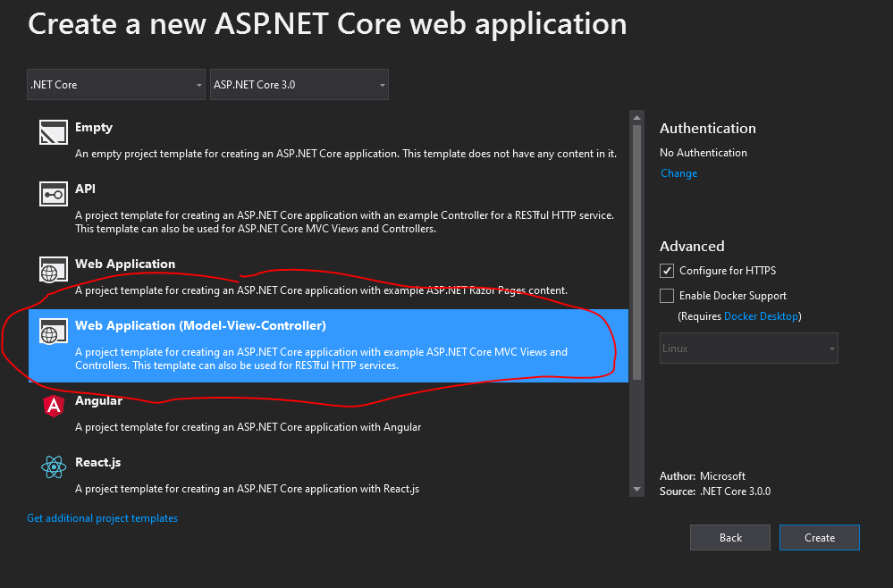Select the Empty project template entry
Viewport: 893px width, 588px height.
coord(268,139)
